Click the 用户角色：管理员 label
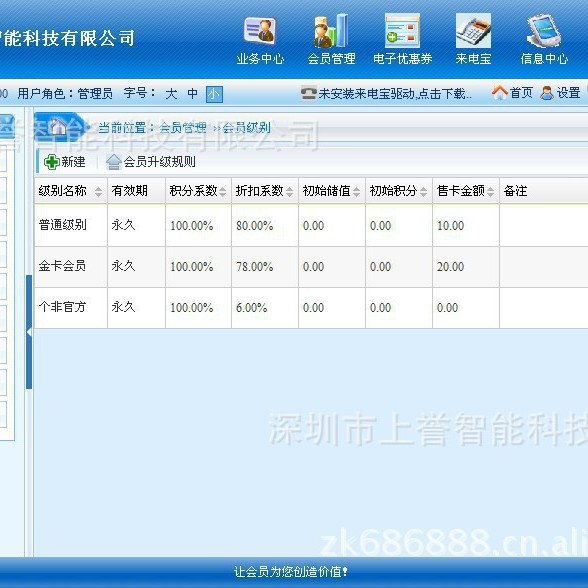The width and height of the screenshot is (588, 588). click(x=65, y=93)
